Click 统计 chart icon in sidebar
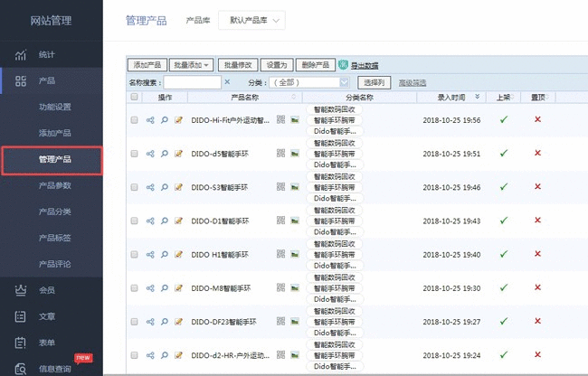Image resolution: width=588 pixels, height=376 pixels. 21,54
